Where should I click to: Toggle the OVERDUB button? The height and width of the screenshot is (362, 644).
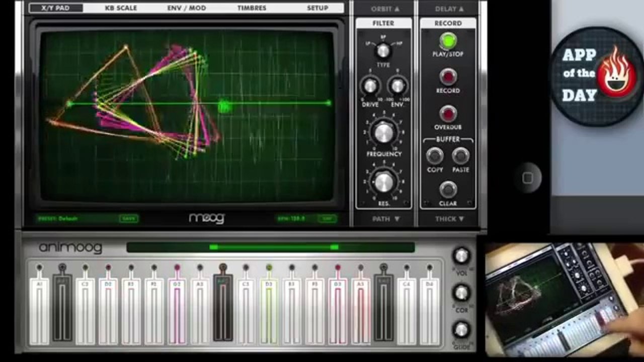pos(448,114)
